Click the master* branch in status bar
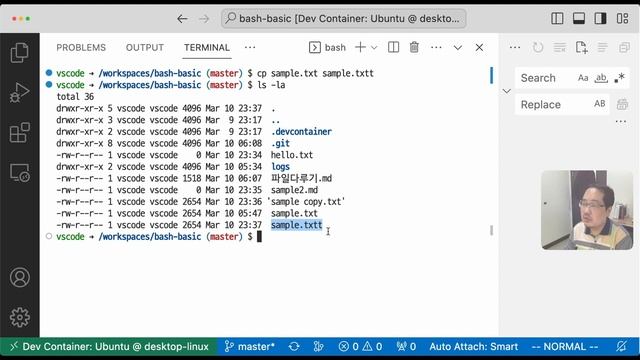640x360 pixels. pyautogui.click(x=249, y=347)
